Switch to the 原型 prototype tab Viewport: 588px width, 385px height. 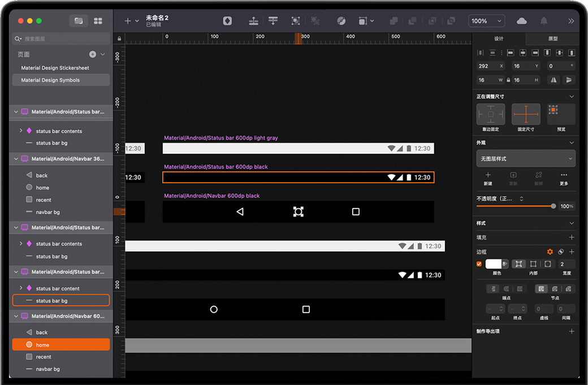click(x=553, y=38)
